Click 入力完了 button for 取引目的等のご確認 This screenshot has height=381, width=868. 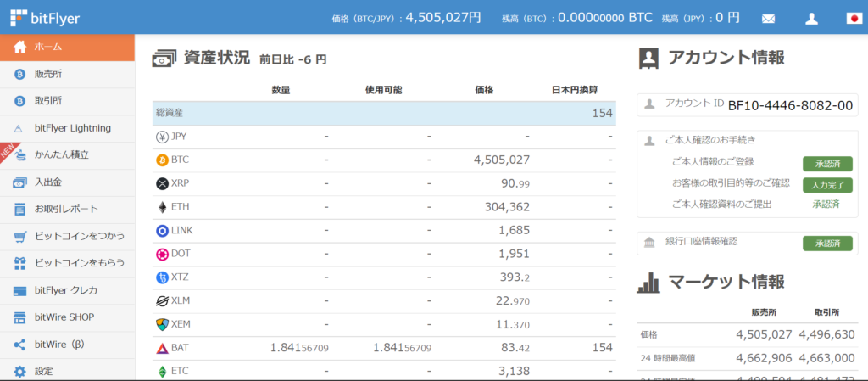click(x=827, y=185)
